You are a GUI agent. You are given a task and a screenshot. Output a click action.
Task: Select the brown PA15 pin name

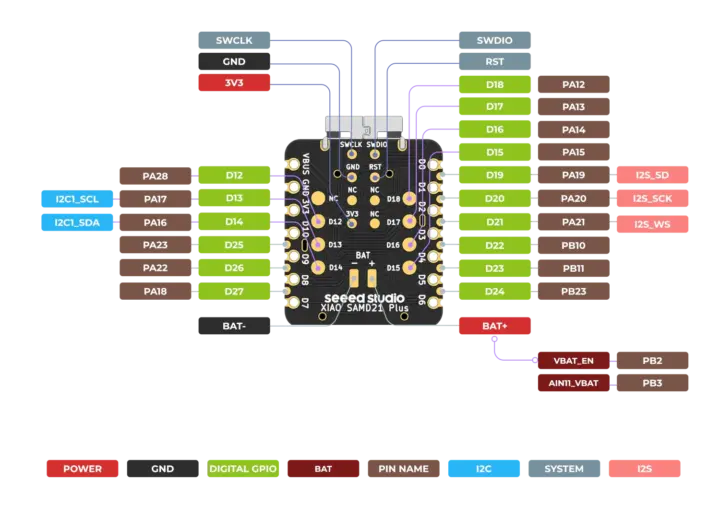click(x=574, y=152)
